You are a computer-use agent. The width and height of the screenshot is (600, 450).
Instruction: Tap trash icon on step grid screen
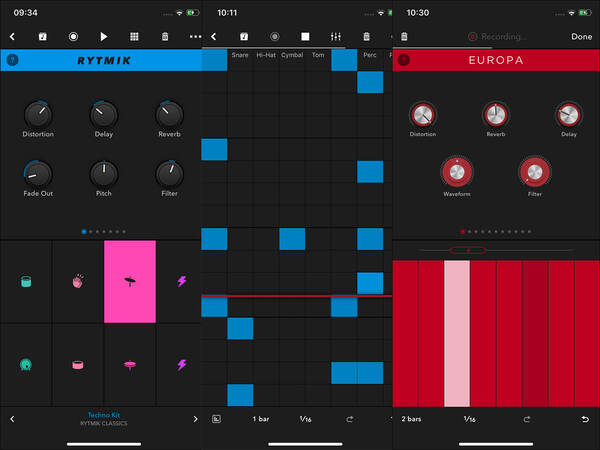pyautogui.click(x=366, y=36)
